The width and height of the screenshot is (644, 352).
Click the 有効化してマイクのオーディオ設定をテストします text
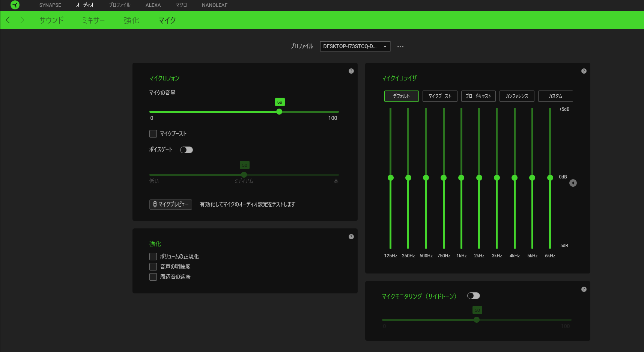[x=248, y=204]
